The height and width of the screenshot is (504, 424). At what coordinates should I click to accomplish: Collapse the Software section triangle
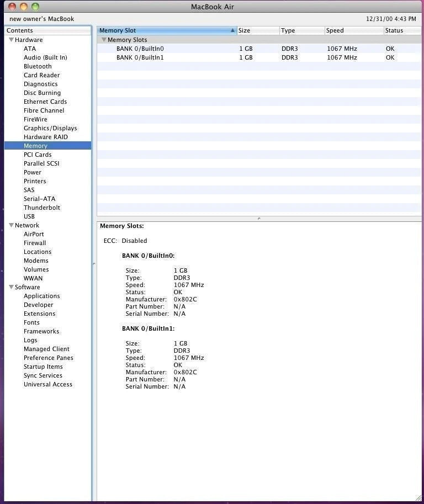tap(11, 287)
